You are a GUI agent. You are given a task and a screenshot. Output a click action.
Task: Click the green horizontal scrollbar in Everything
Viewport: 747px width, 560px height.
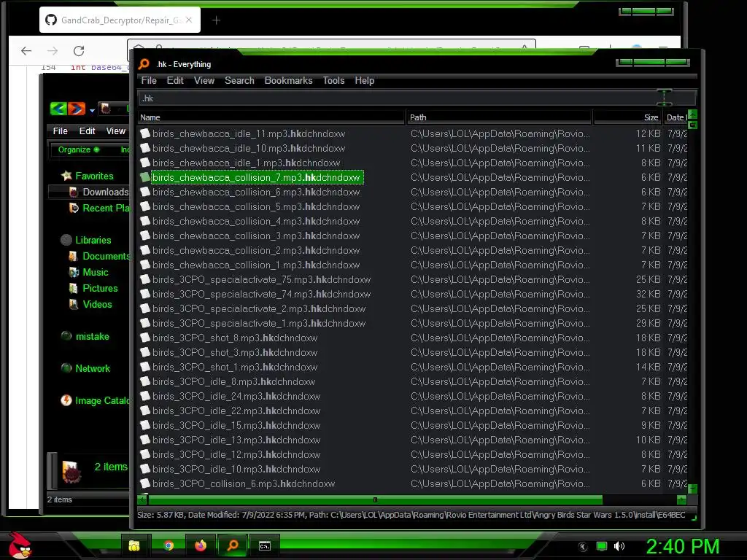(376, 500)
